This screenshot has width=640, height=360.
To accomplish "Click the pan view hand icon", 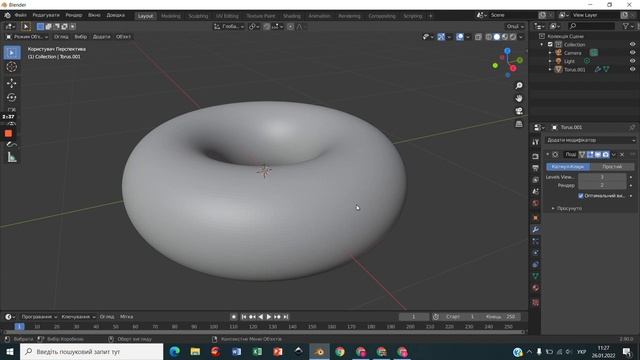I will point(519,98).
